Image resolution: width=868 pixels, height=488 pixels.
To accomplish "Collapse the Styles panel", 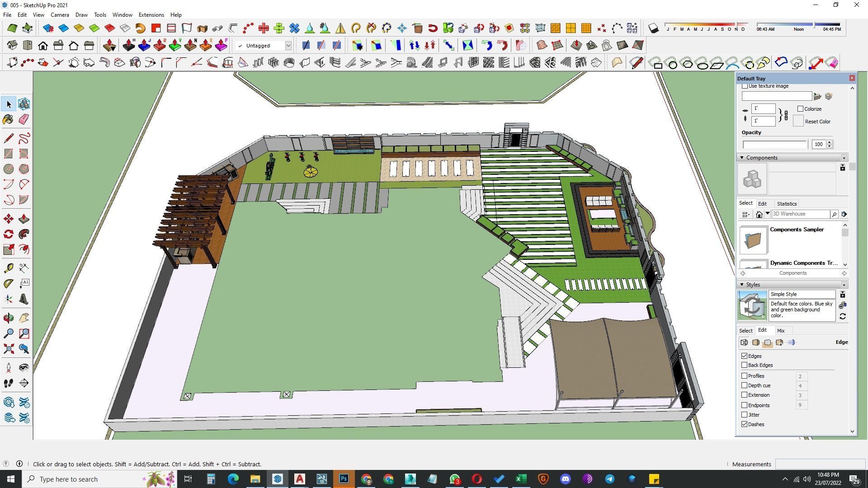I will click(742, 285).
